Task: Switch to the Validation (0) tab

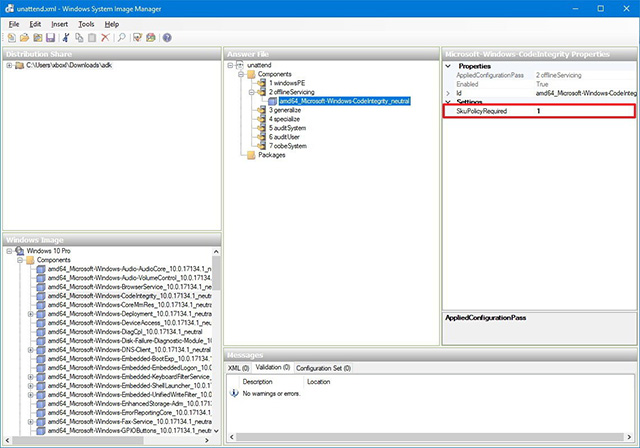Action: click(x=272, y=367)
